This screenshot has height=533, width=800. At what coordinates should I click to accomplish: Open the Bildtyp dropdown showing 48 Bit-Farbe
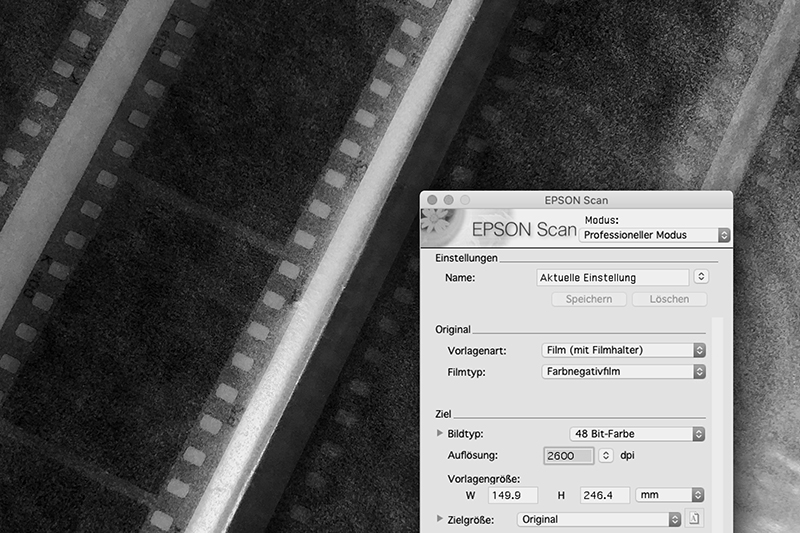(637, 434)
